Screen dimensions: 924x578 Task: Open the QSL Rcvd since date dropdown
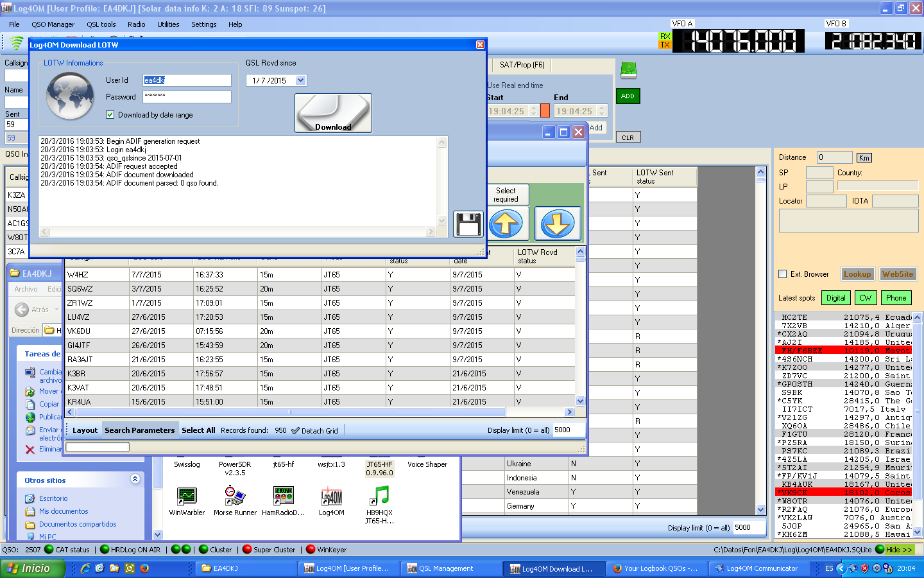pos(301,80)
